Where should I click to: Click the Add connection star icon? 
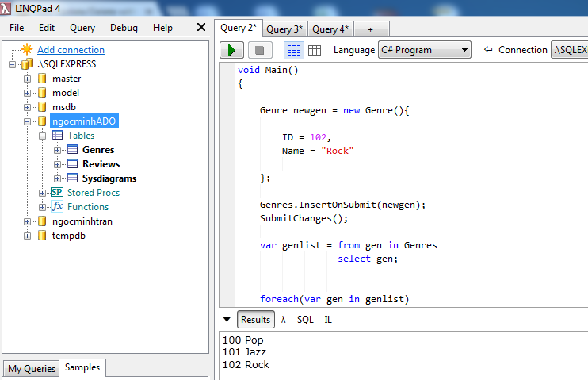pos(27,49)
